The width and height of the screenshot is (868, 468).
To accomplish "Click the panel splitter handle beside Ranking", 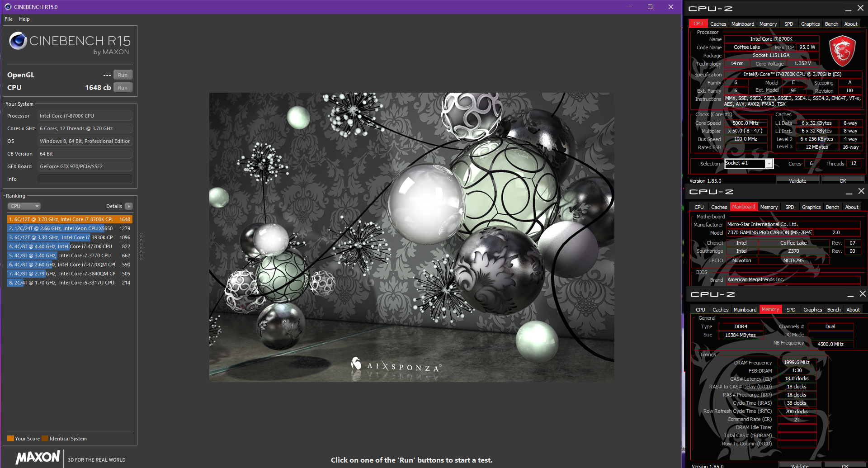I will pyautogui.click(x=142, y=246).
